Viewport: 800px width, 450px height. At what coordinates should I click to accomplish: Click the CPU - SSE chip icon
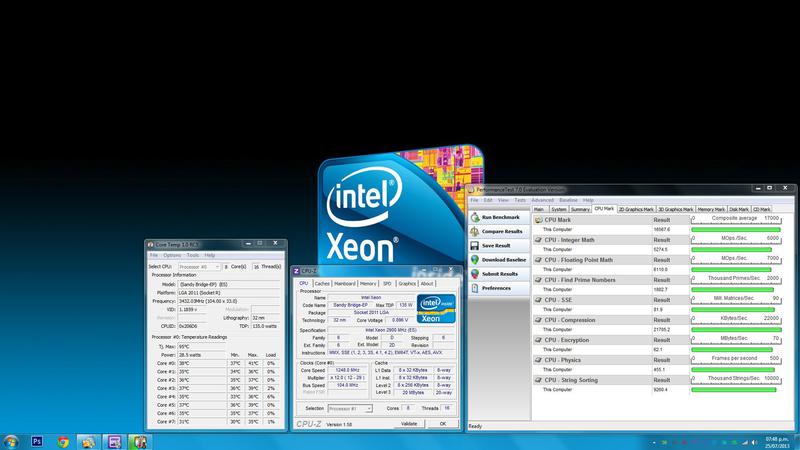538,300
